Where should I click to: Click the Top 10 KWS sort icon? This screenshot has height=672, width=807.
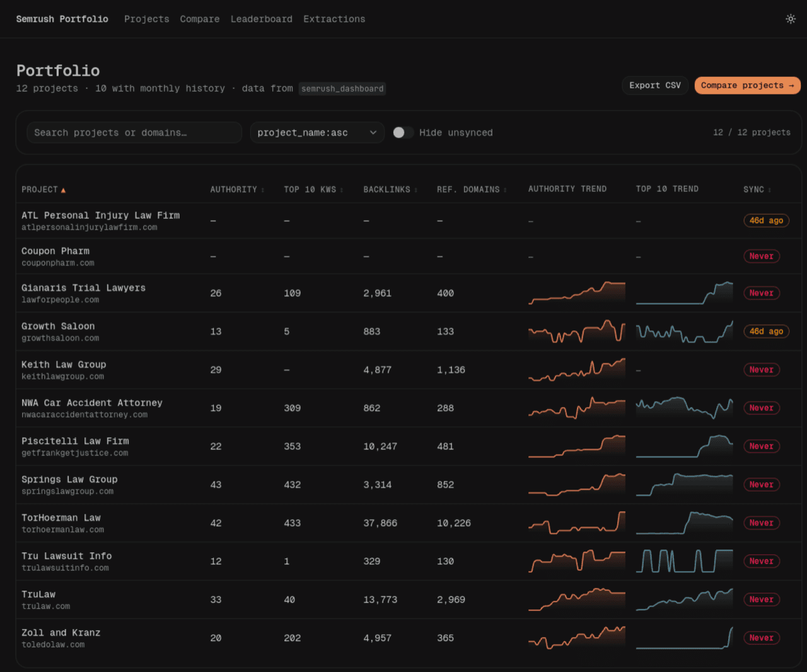(x=342, y=190)
